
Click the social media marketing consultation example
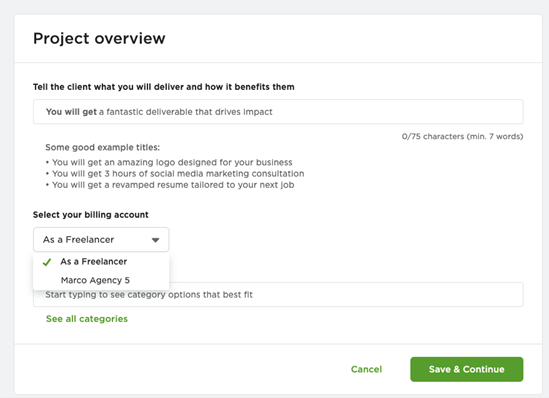[178, 174]
